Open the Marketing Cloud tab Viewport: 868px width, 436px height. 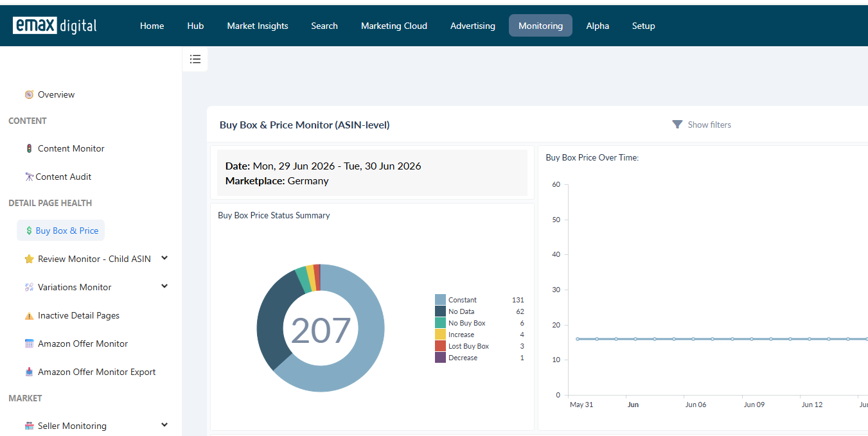coord(394,26)
